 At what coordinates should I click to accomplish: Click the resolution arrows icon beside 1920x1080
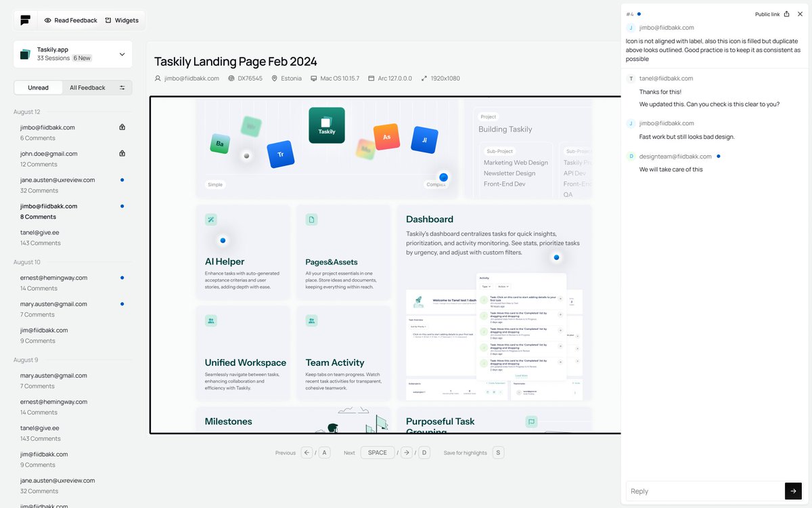tap(424, 79)
